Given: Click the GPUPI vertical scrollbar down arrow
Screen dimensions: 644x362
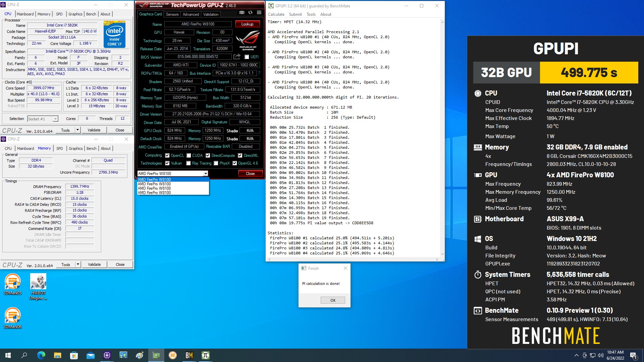Looking at the screenshot, I should click(442, 254).
